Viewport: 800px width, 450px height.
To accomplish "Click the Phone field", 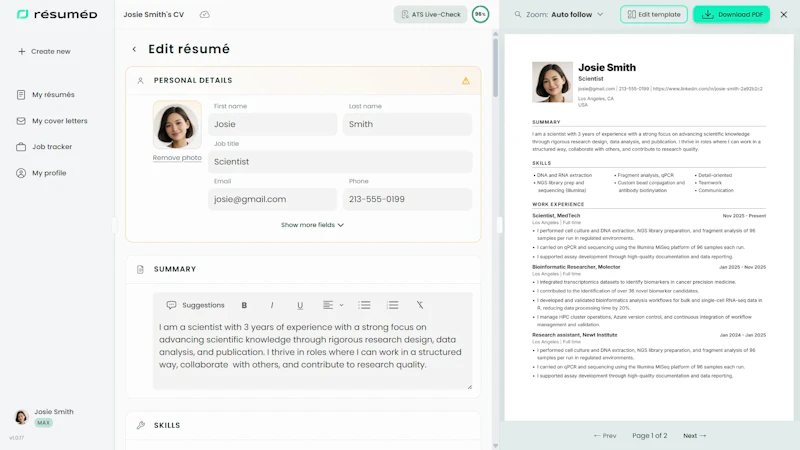I will (x=407, y=199).
